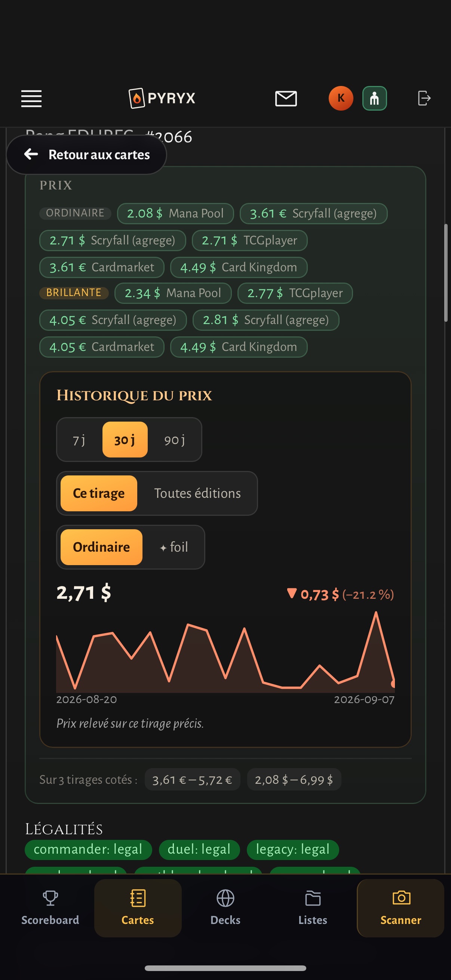The image size is (451, 980).
Task: Choose Ce tirage price scope
Action: pyautogui.click(x=99, y=493)
